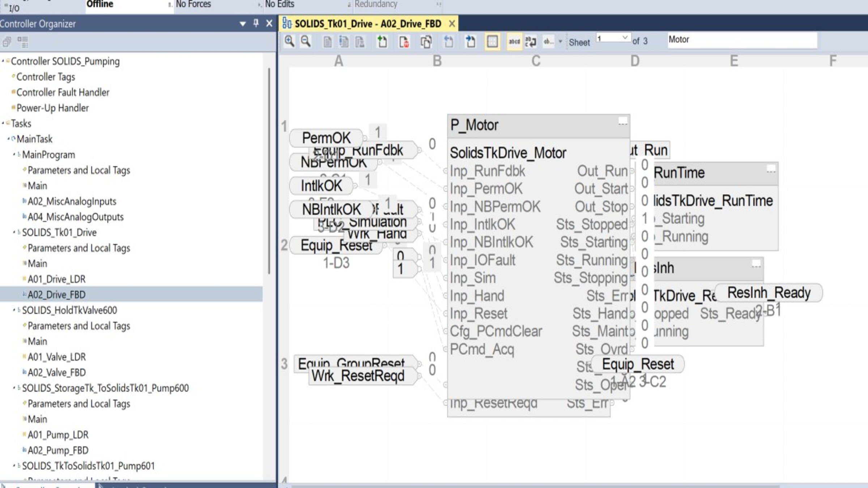This screenshot has height=488, width=868.
Task: Open the dropdown arrow beside the 'ab...' icon
Action: point(560,42)
